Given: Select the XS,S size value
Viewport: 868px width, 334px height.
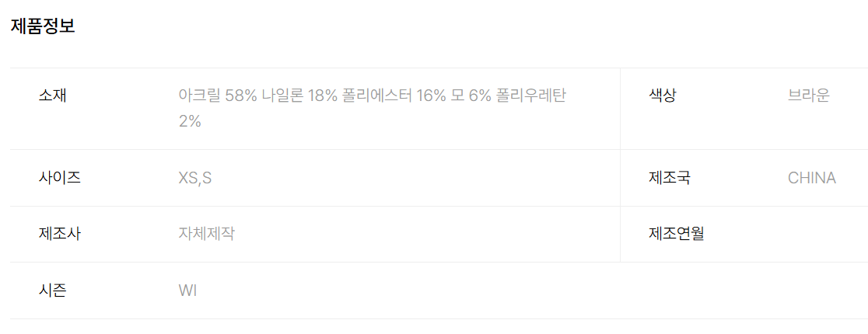Looking at the screenshot, I should point(195,178).
